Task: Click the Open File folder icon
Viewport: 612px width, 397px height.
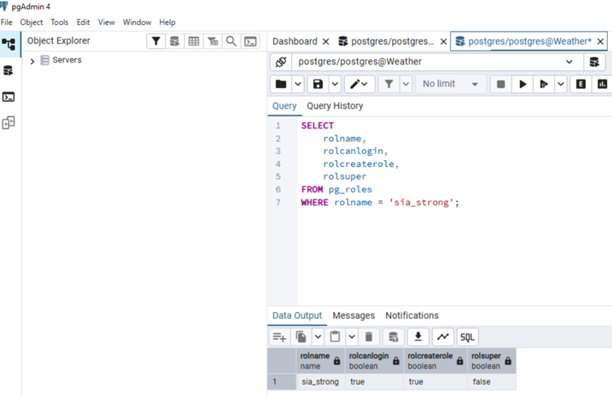Action: (x=281, y=84)
